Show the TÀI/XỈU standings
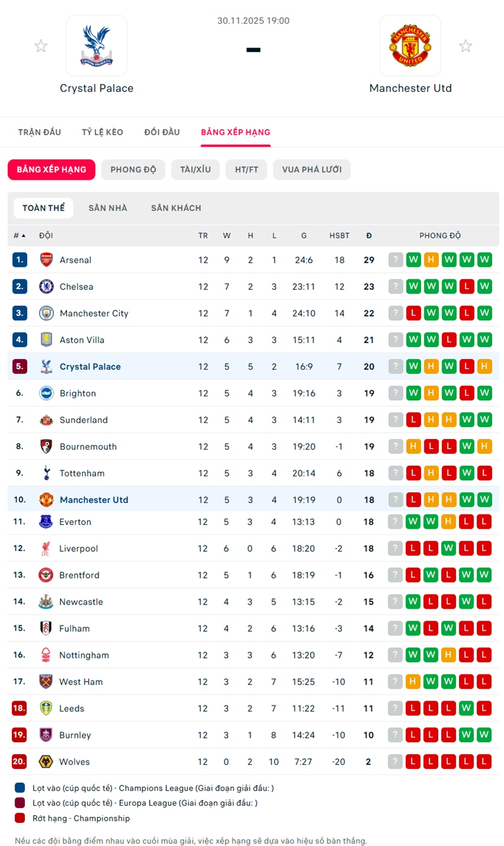 pyautogui.click(x=195, y=170)
